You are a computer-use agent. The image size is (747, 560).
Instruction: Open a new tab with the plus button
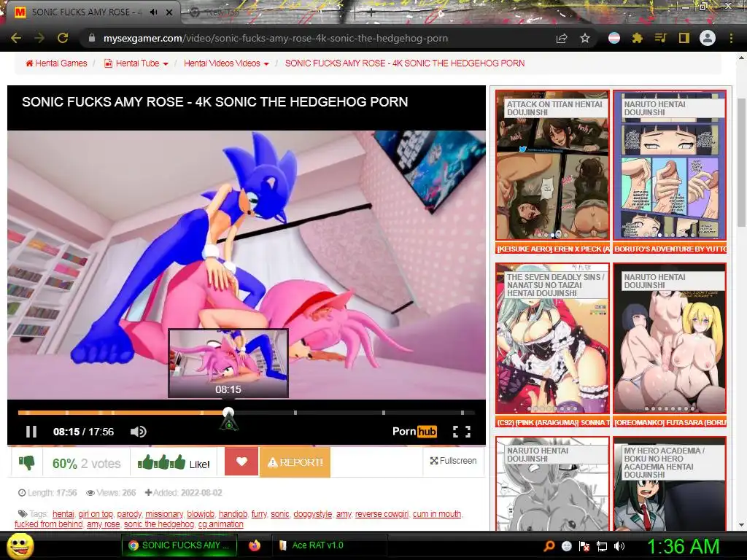(x=371, y=13)
